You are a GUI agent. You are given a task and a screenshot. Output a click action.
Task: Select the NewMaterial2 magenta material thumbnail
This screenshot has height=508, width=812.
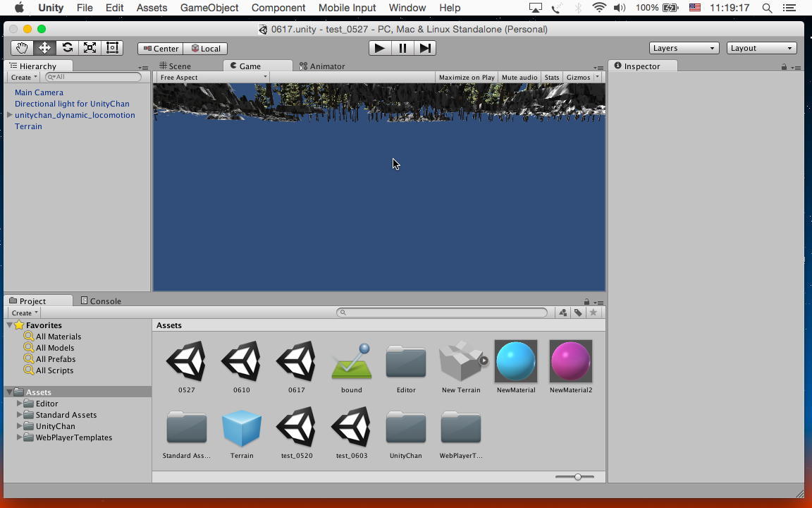point(570,361)
